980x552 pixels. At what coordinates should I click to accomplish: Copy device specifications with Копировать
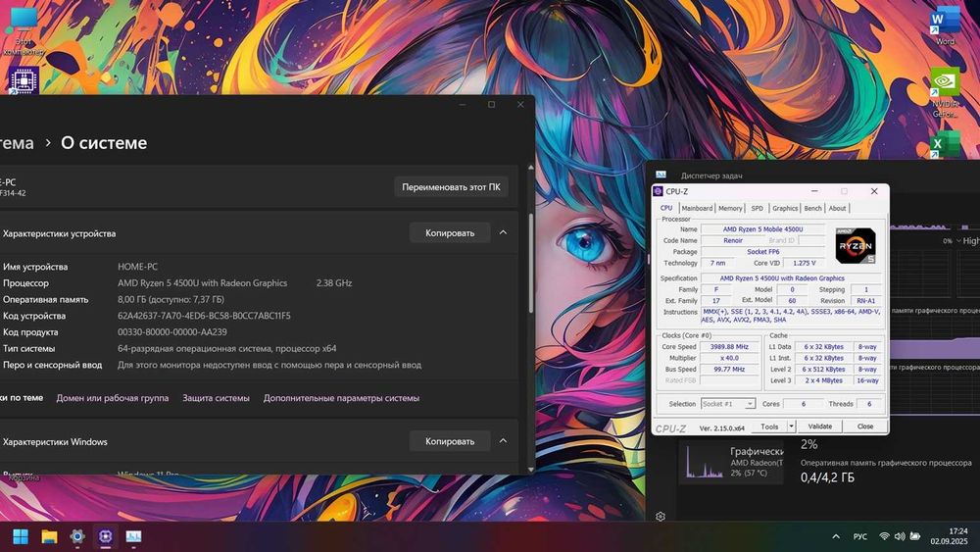pos(450,233)
